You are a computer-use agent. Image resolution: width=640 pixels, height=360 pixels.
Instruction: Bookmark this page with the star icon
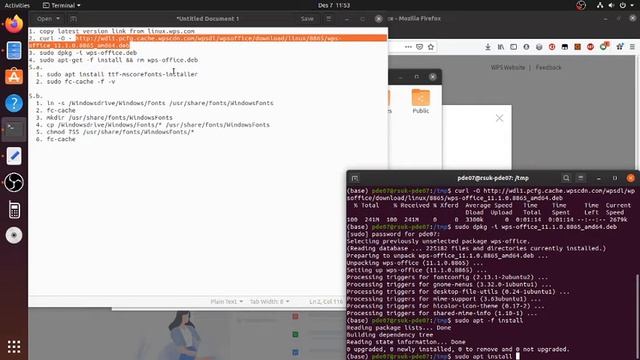click(431, 47)
